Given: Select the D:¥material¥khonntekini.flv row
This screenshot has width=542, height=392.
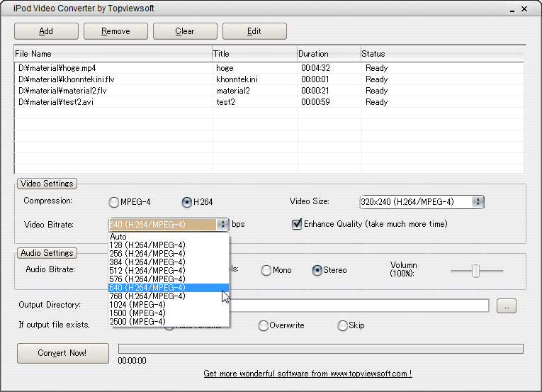Looking at the screenshot, I should 269,79.
